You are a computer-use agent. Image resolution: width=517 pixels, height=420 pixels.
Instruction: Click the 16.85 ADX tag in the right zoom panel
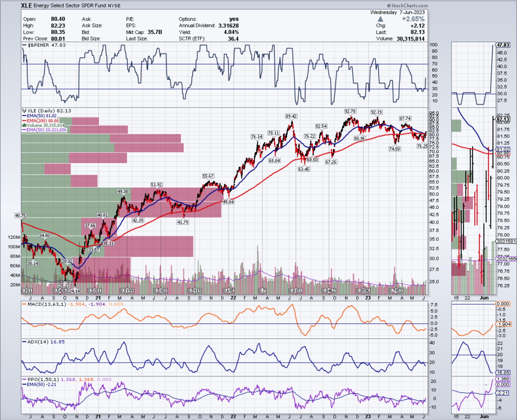click(x=503, y=373)
